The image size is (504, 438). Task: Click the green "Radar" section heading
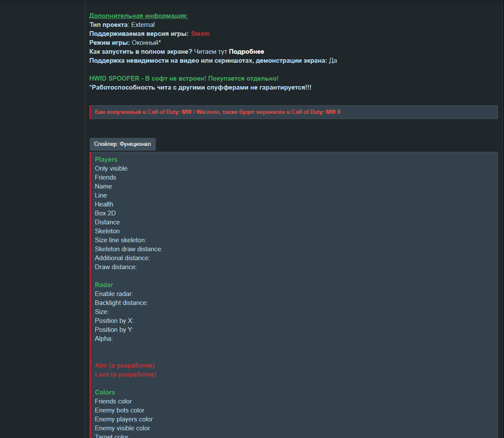[x=104, y=285]
